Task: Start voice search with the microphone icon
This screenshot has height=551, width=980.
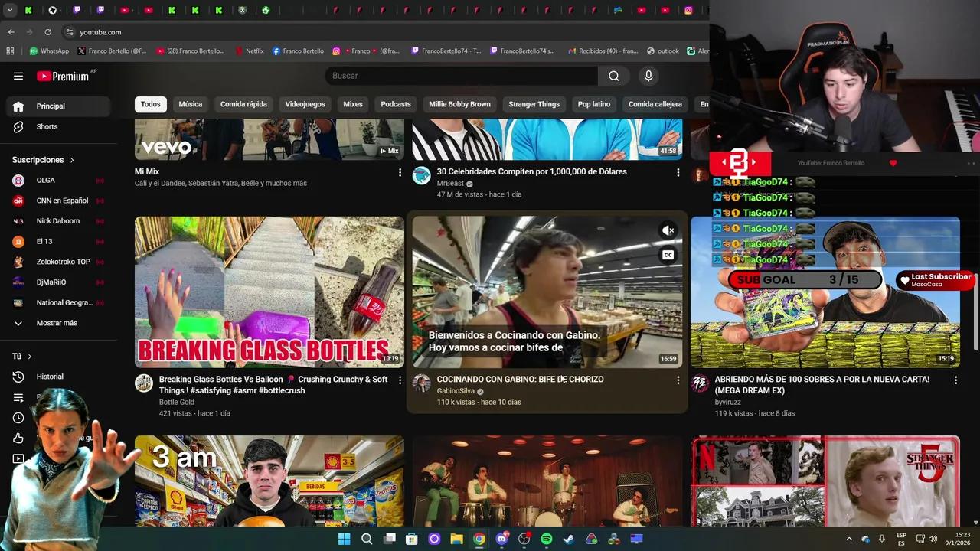Action: tap(648, 75)
